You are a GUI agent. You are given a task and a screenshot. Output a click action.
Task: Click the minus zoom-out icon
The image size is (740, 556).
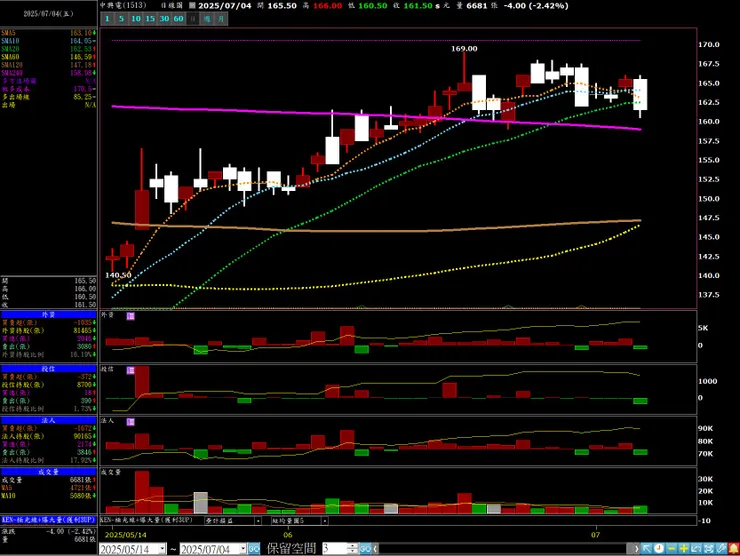[671, 548]
